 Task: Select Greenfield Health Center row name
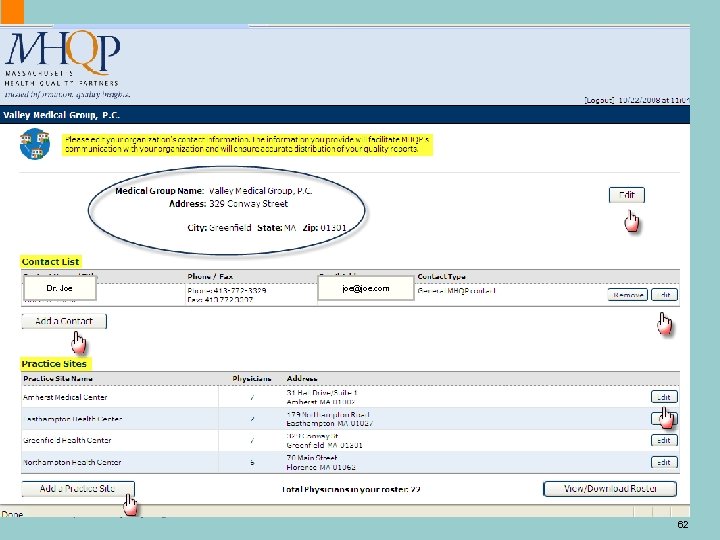coord(67,440)
